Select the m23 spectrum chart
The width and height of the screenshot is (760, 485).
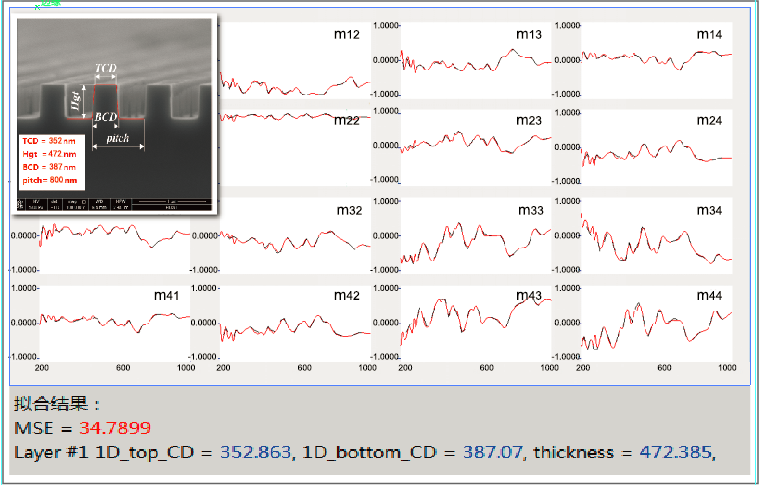[x=476, y=147]
